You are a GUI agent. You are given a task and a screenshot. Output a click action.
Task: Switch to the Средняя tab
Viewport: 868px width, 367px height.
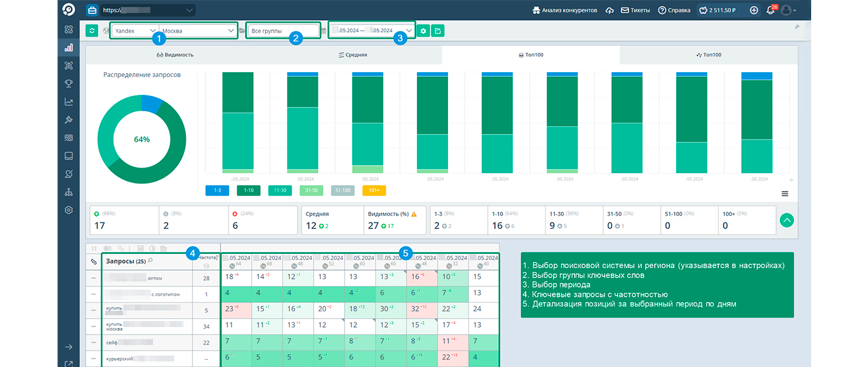[x=353, y=54]
